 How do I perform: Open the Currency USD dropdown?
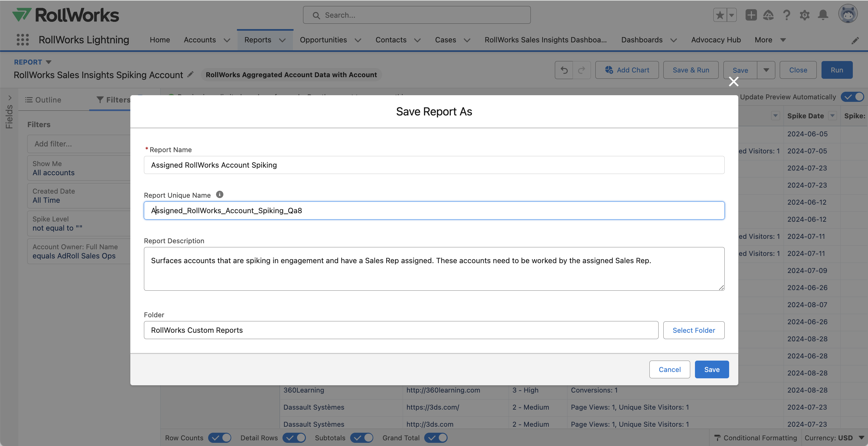pyautogui.click(x=834, y=437)
